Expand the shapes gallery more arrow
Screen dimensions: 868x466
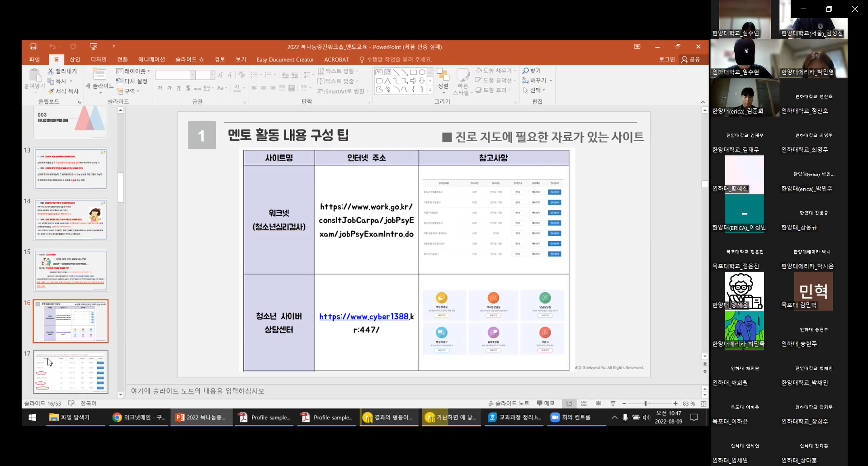click(x=430, y=90)
